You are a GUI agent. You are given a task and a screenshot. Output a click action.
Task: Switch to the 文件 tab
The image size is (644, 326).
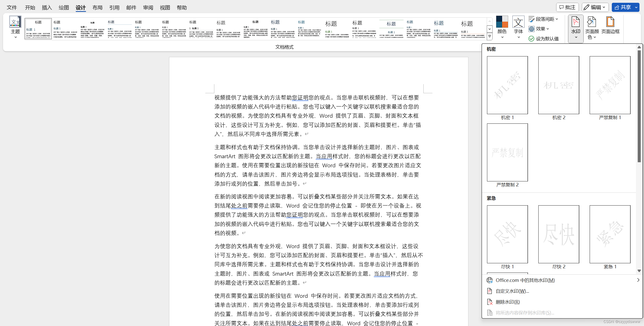(12, 8)
